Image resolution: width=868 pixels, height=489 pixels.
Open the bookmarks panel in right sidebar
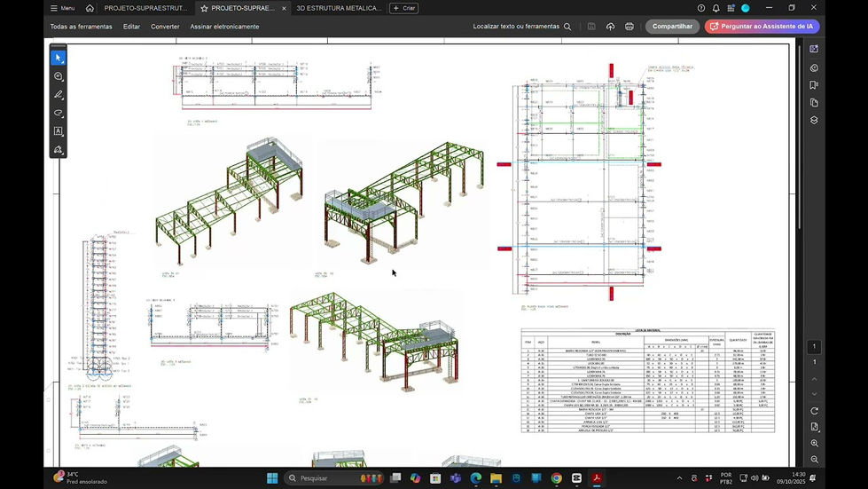point(814,85)
